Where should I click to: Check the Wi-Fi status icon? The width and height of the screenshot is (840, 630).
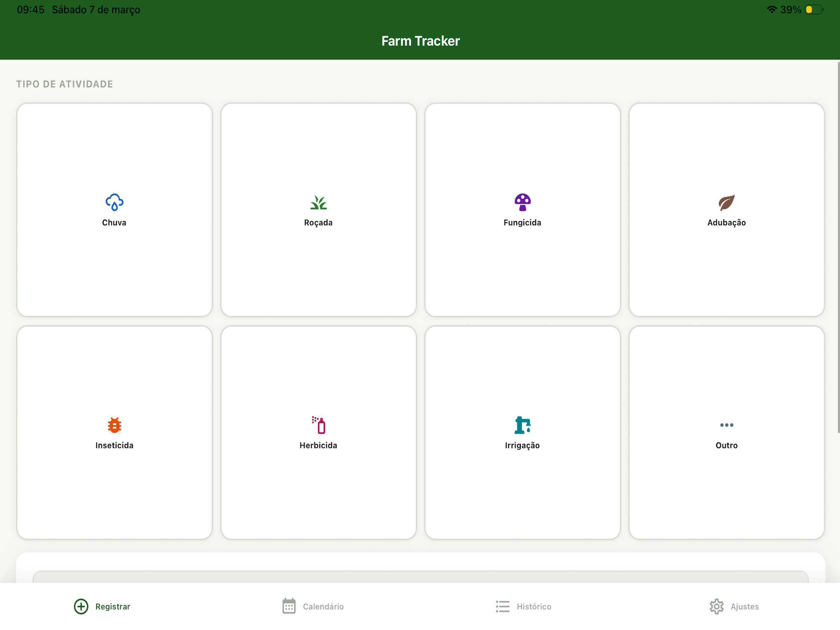pyautogui.click(x=772, y=9)
